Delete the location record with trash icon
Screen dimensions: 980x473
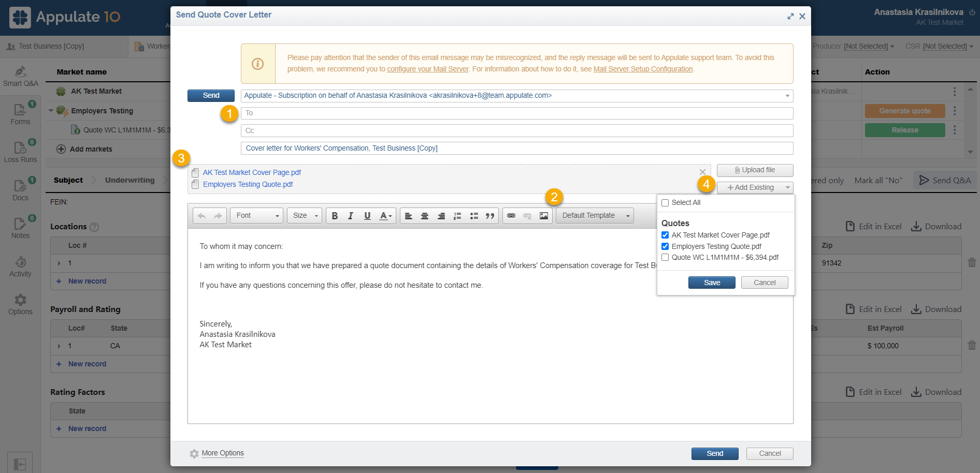pos(972,262)
